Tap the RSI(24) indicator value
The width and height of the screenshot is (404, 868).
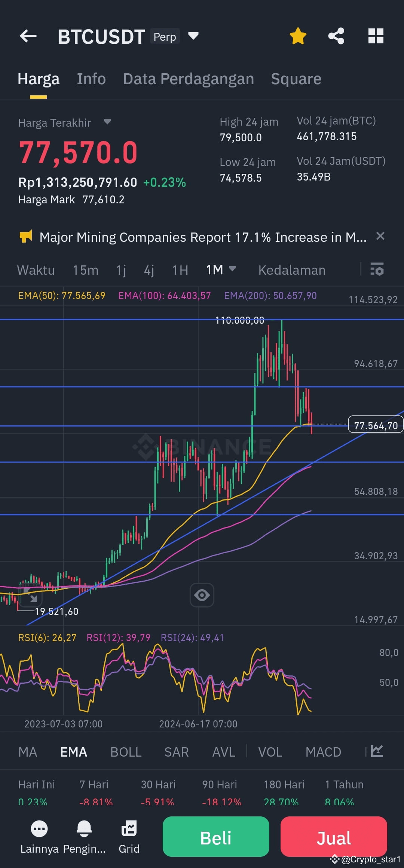pyautogui.click(x=192, y=637)
